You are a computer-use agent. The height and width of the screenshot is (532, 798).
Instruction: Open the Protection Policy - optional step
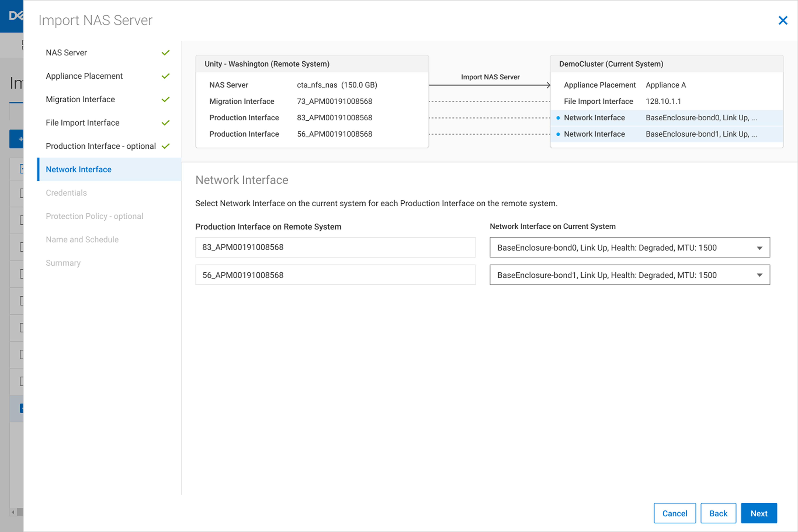(94, 216)
